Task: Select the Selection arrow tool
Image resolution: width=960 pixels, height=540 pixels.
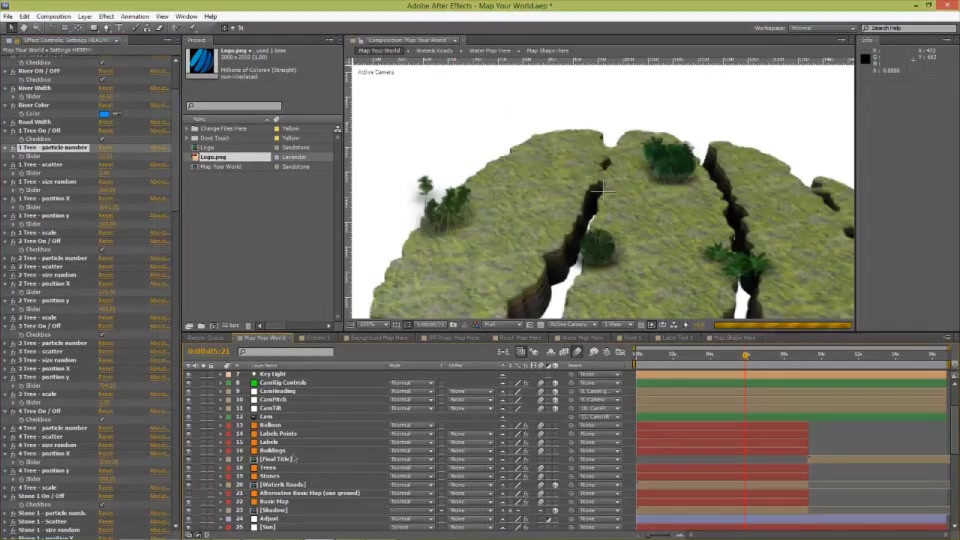Action: [11, 28]
